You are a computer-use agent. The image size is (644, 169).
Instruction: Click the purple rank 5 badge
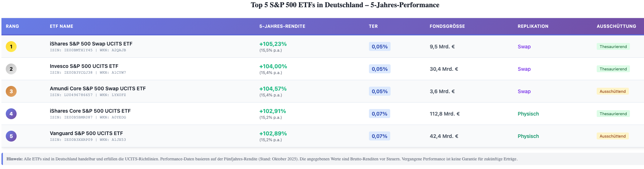click(x=11, y=136)
